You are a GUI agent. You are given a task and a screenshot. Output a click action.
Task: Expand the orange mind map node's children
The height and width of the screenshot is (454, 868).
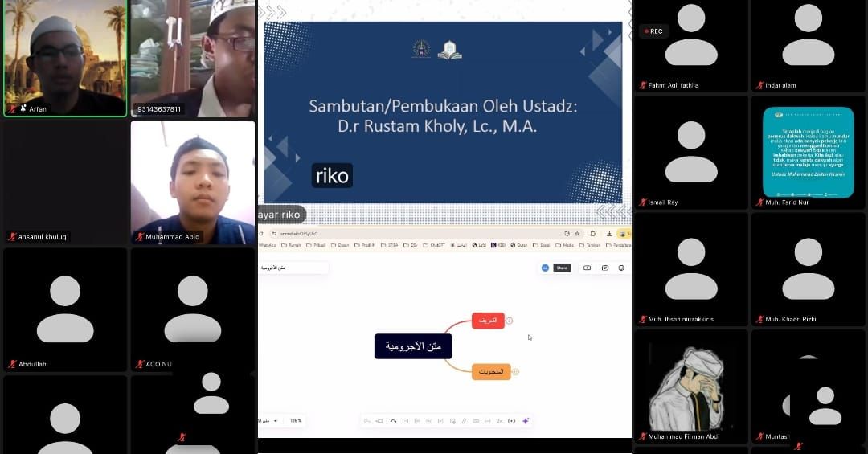[516, 372]
